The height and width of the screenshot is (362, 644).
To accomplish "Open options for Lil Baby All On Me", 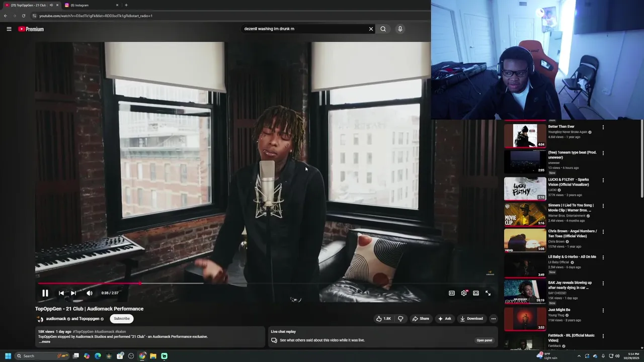I will pos(603,257).
